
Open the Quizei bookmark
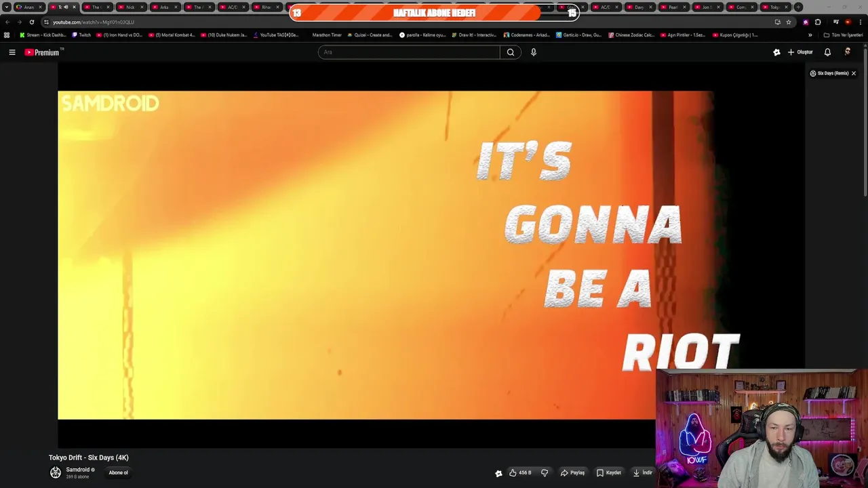click(x=370, y=35)
